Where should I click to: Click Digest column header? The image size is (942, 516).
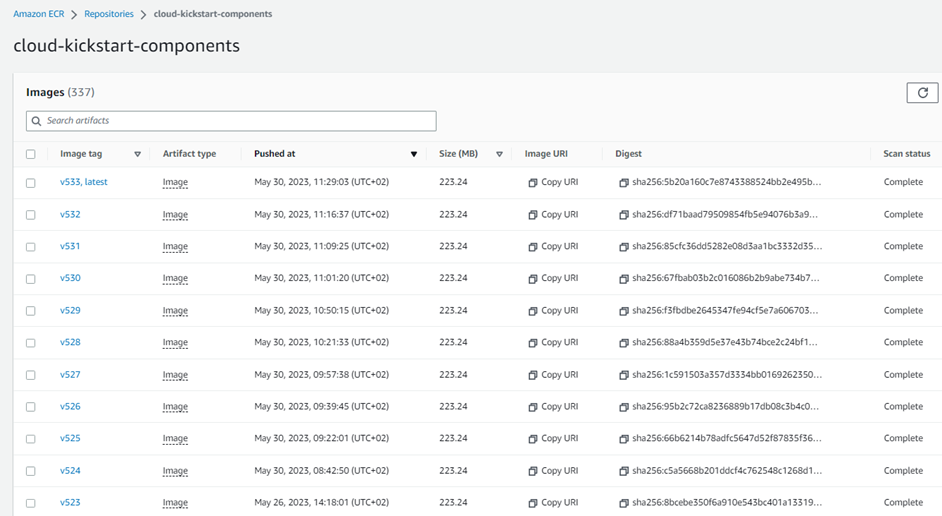pyautogui.click(x=628, y=154)
